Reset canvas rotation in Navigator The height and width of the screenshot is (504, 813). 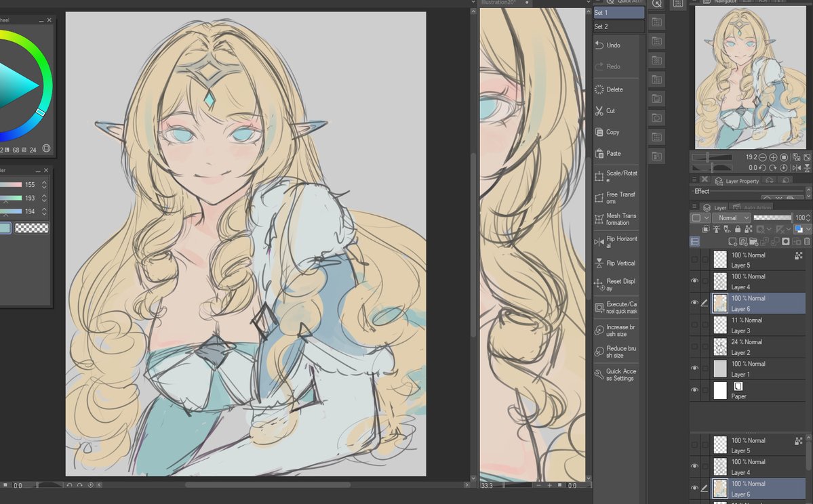tap(784, 168)
